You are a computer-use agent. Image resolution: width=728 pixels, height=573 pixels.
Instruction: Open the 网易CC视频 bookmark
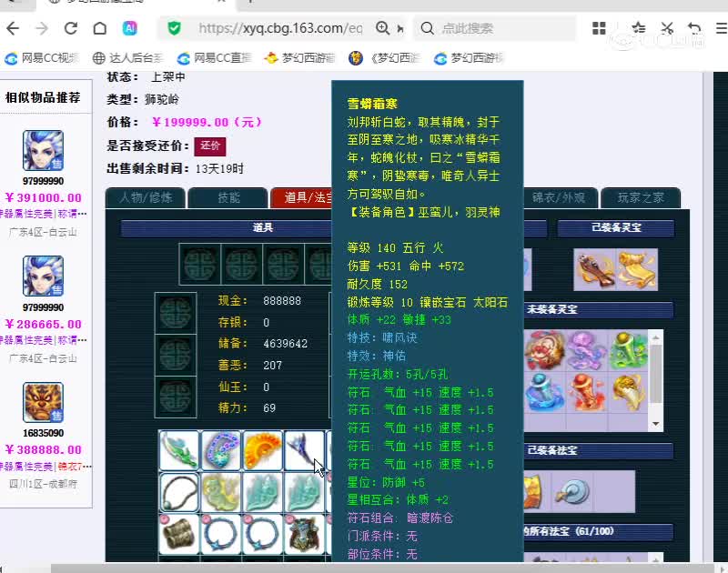click(42, 58)
